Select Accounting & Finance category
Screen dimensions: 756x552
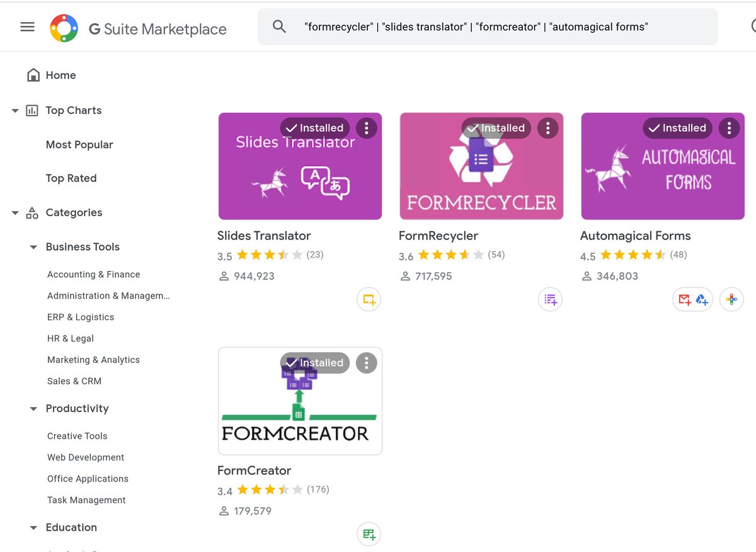pos(93,274)
